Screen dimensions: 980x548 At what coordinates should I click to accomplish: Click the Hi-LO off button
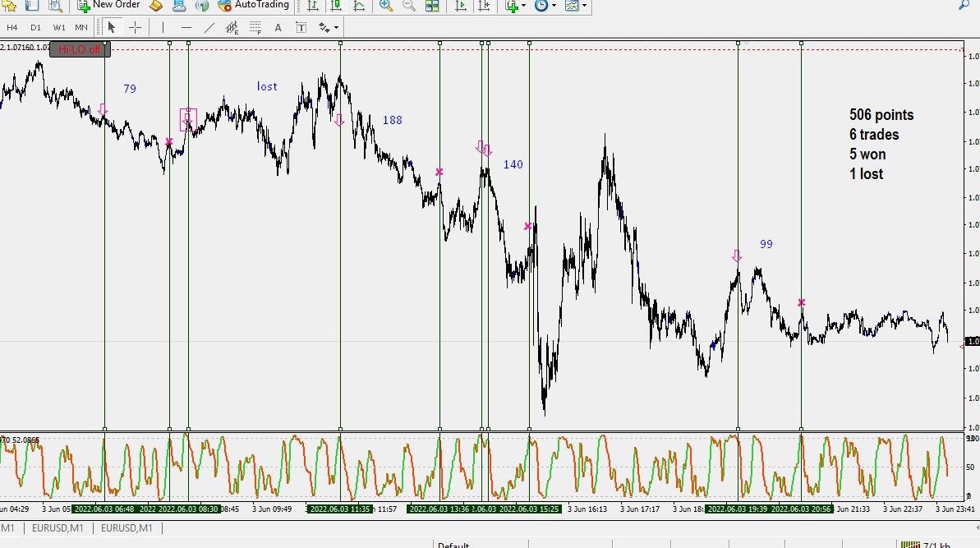pos(80,49)
